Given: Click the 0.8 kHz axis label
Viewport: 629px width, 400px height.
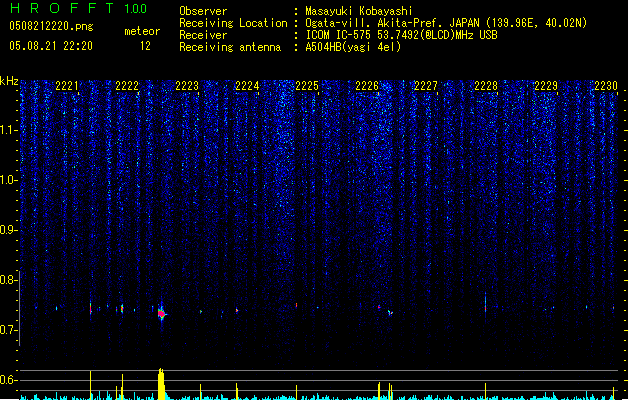Looking at the screenshot, I should 8,280.
